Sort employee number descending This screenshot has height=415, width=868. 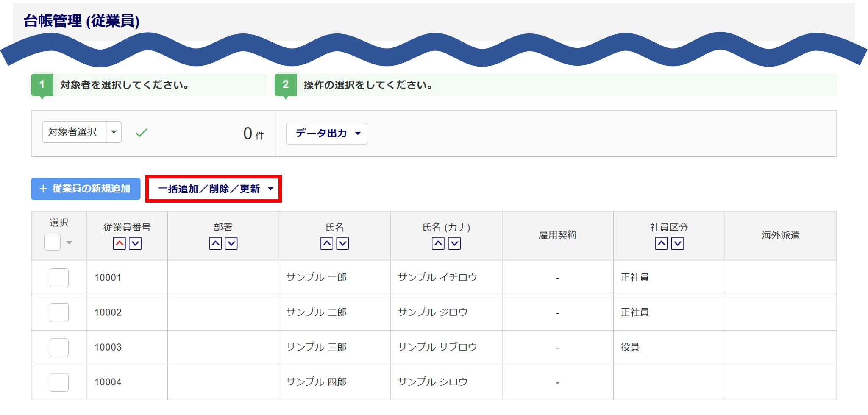pyautogui.click(x=135, y=244)
